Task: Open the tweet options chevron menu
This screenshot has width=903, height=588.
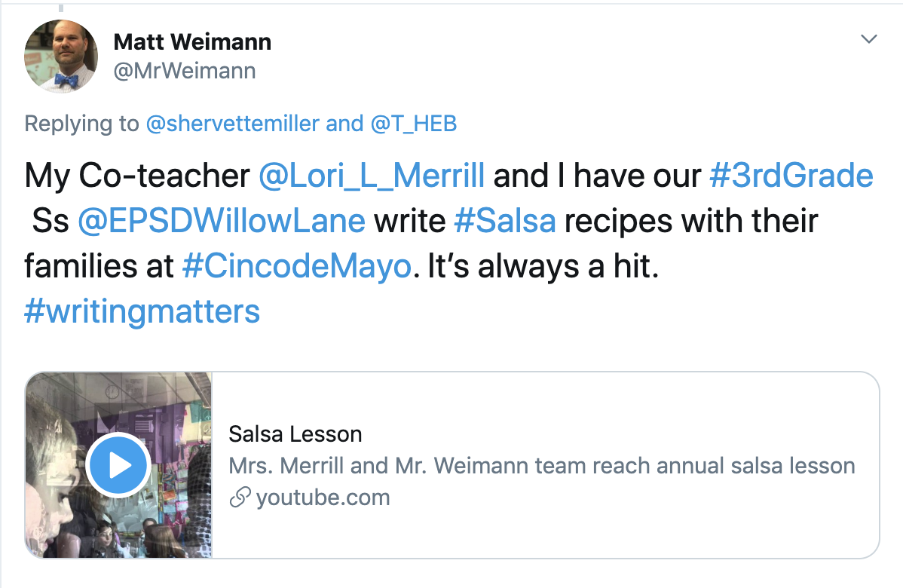Action: (x=868, y=38)
